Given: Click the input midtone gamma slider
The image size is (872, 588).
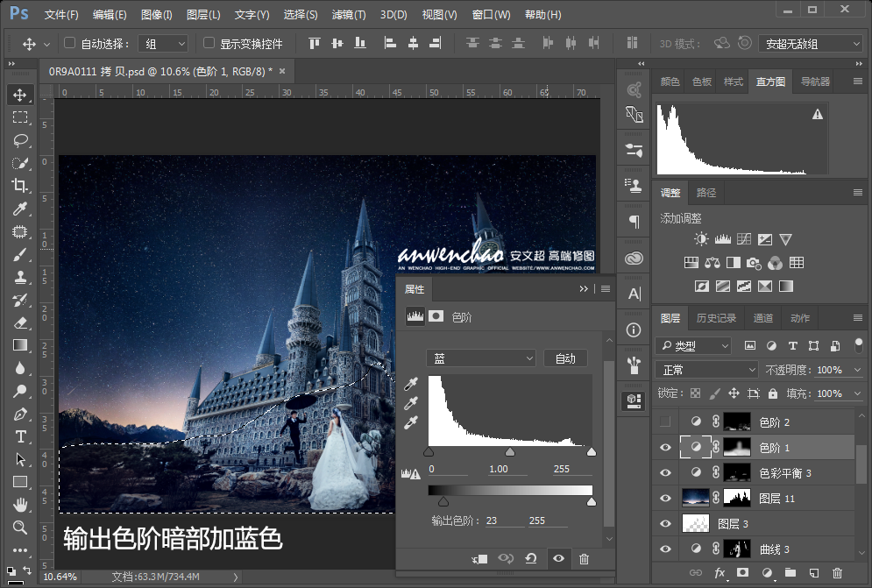Looking at the screenshot, I should click(510, 452).
